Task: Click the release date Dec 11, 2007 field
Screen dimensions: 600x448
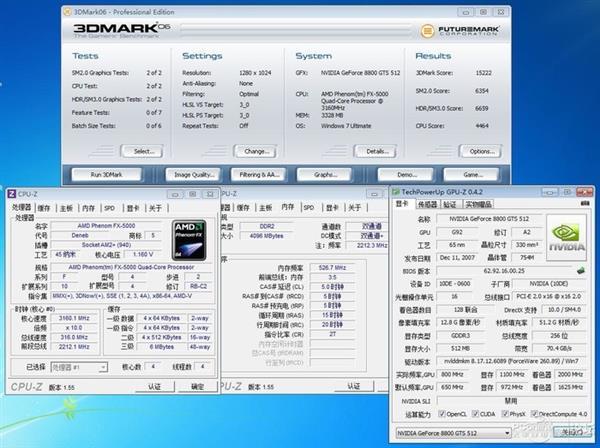Action: point(457,258)
